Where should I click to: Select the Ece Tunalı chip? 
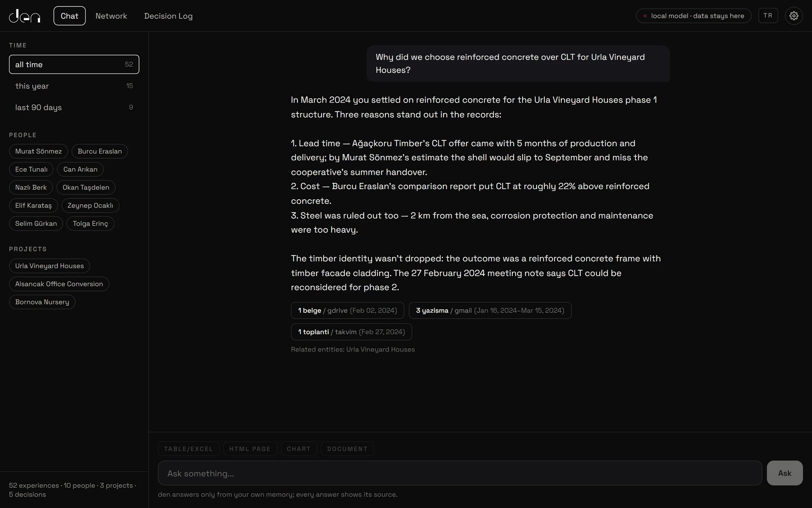pos(31,169)
